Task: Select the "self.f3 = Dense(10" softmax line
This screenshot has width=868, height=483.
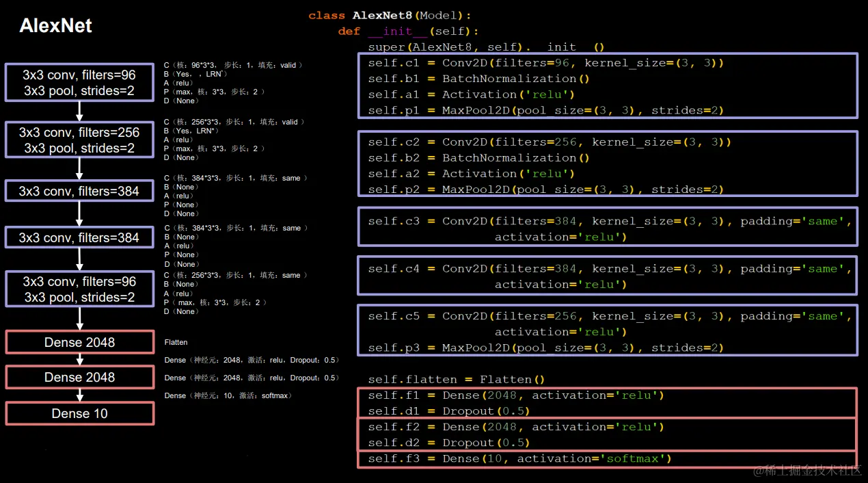Action: click(x=520, y=458)
